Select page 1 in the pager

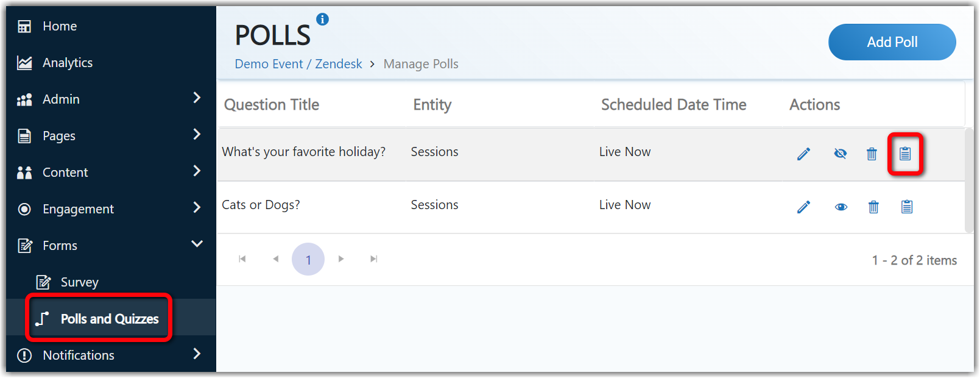click(308, 259)
